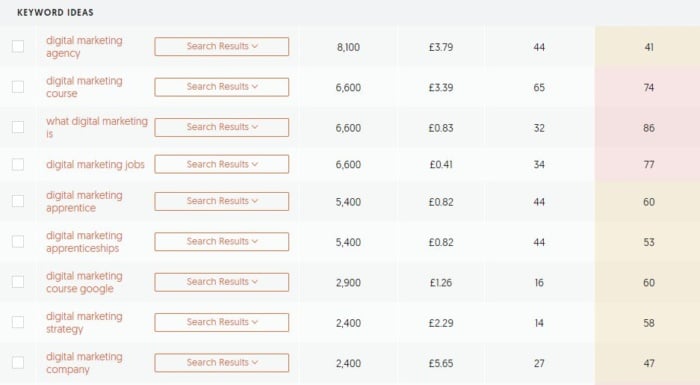The width and height of the screenshot is (700, 385).
Task: Expand Search Results for digital marketing agency
Action: (x=222, y=46)
